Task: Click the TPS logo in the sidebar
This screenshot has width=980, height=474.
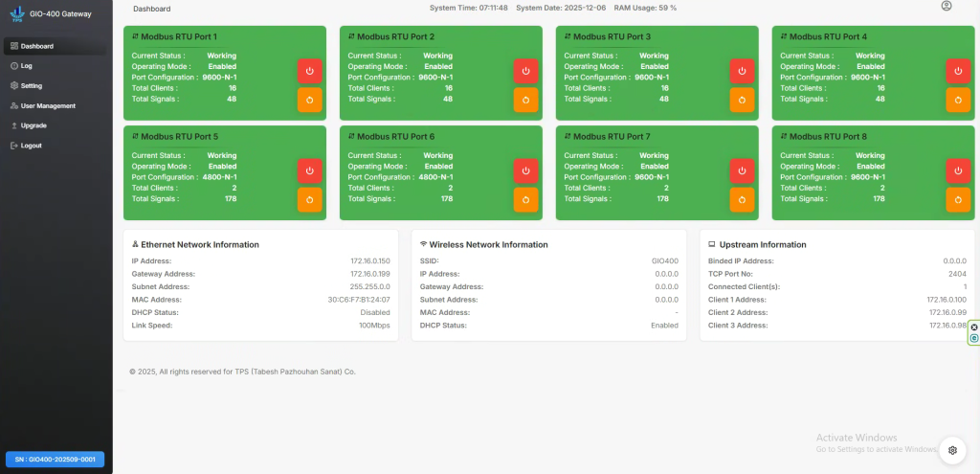Action: 16,13
